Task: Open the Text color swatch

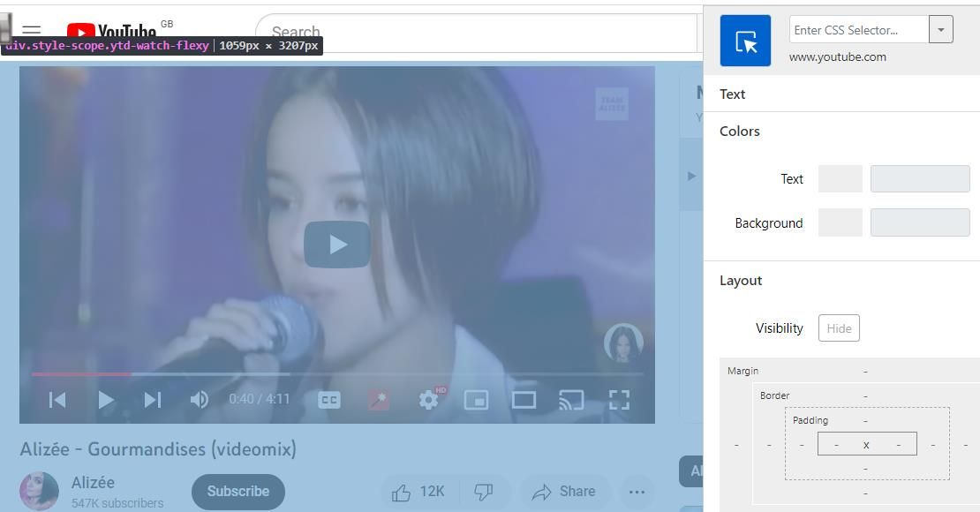Action: [840, 179]
